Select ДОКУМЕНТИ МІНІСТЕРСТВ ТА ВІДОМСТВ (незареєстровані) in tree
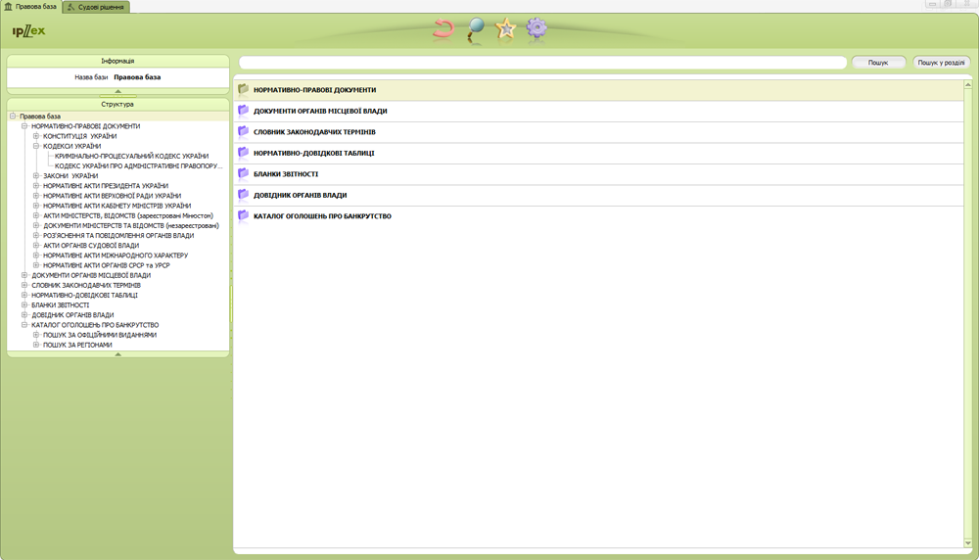This screenshot has width=979, height=560. pos(131,225)
